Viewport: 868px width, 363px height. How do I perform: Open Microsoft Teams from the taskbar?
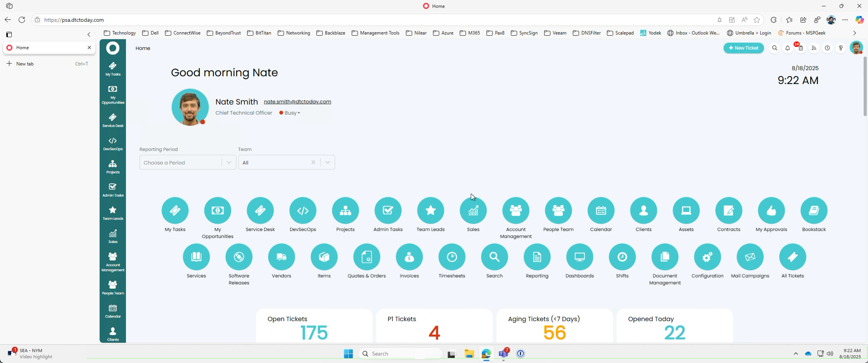tap(503, 353)
